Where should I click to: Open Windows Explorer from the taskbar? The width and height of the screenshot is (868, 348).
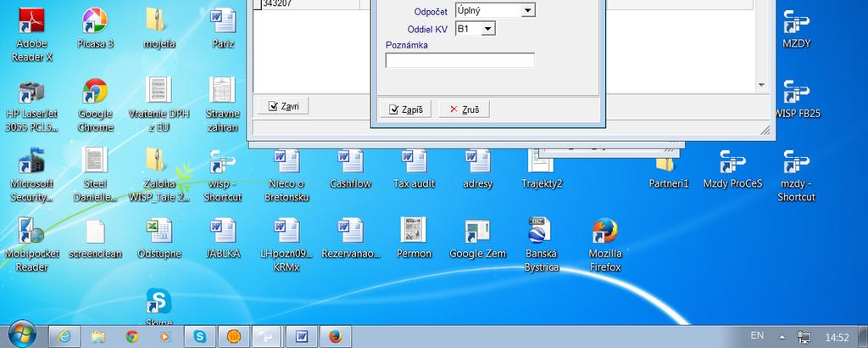pos(98,336)
